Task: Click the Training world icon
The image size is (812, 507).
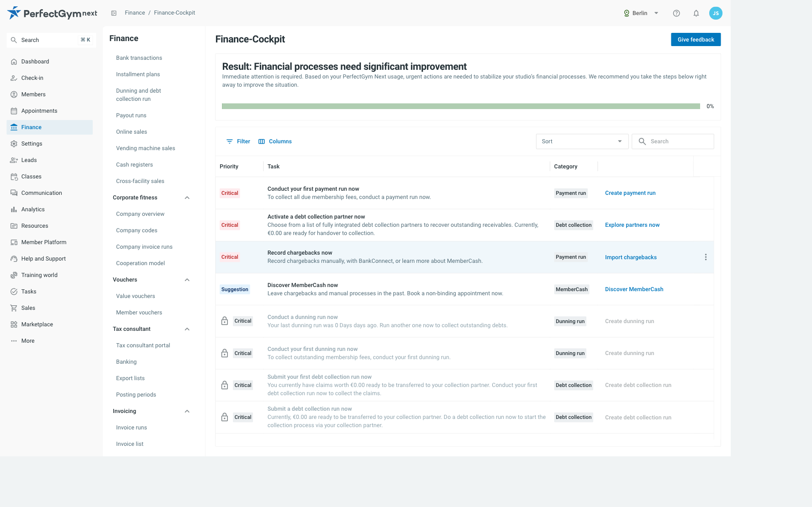Action: 14,275
